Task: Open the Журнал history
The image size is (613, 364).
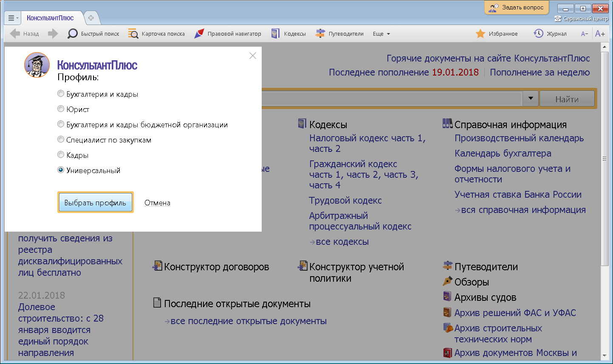Action: coord(550,34)
